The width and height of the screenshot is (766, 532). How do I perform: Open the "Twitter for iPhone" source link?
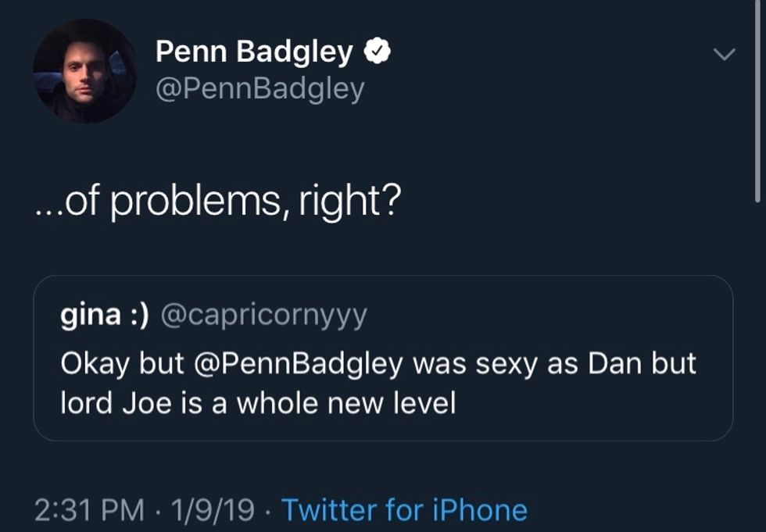pos(404,509)
